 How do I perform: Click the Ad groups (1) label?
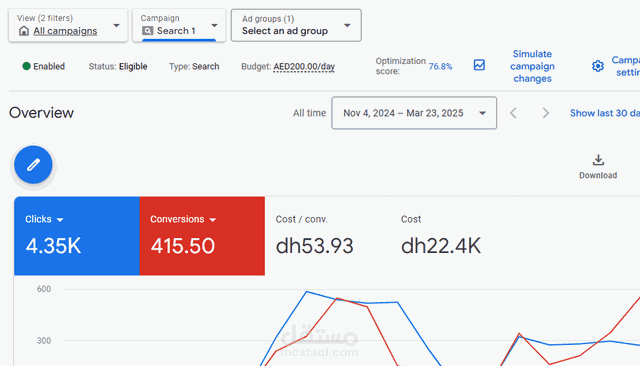point(268,19)
